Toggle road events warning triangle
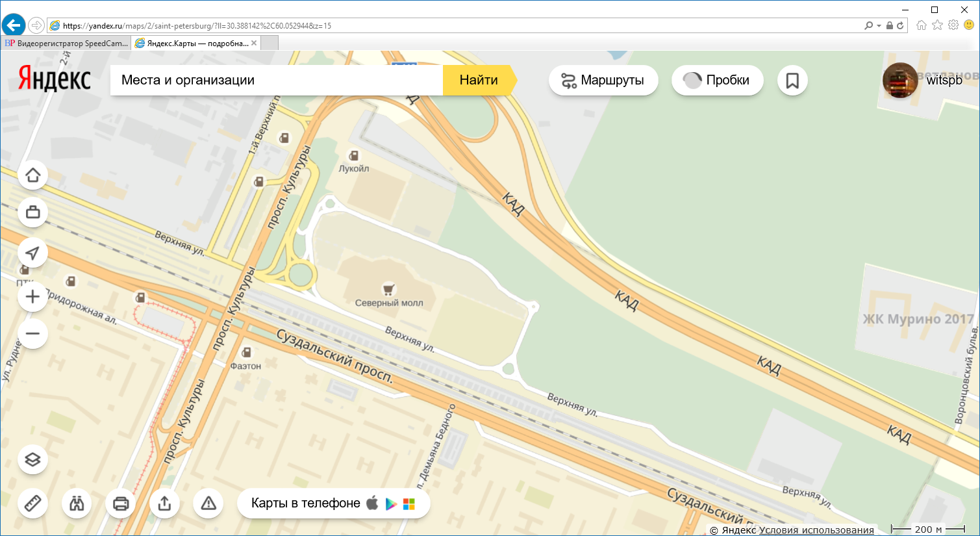Viewport: 980px width, 536px height. 208,504
